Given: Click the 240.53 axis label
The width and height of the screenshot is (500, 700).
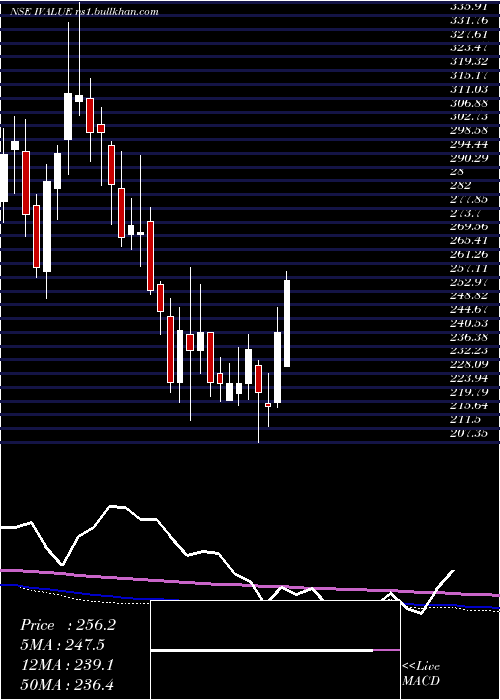Looking at the screenshot, I should (470, 323).
